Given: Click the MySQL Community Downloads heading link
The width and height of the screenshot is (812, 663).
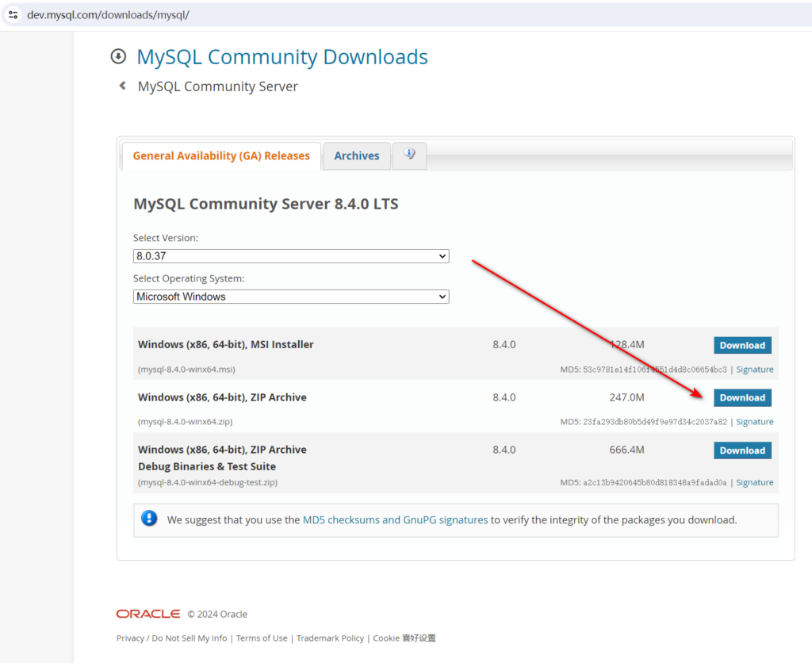Looking at the screenshot, I should [x=282, y=57].
